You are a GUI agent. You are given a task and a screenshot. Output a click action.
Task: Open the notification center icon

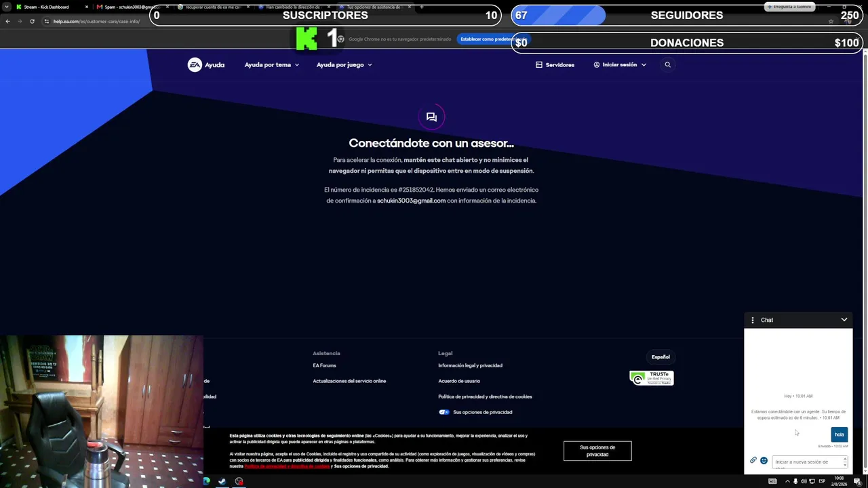tap(857, 481)
